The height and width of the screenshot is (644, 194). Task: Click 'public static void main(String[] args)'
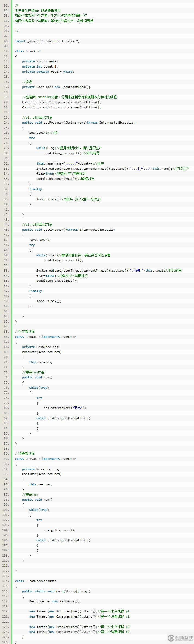[x=56, y=591]
